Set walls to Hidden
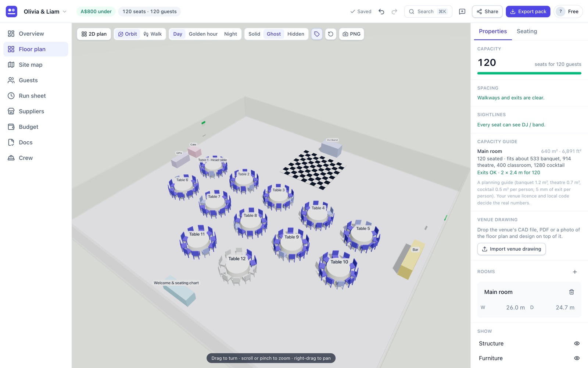 point(296,34)
